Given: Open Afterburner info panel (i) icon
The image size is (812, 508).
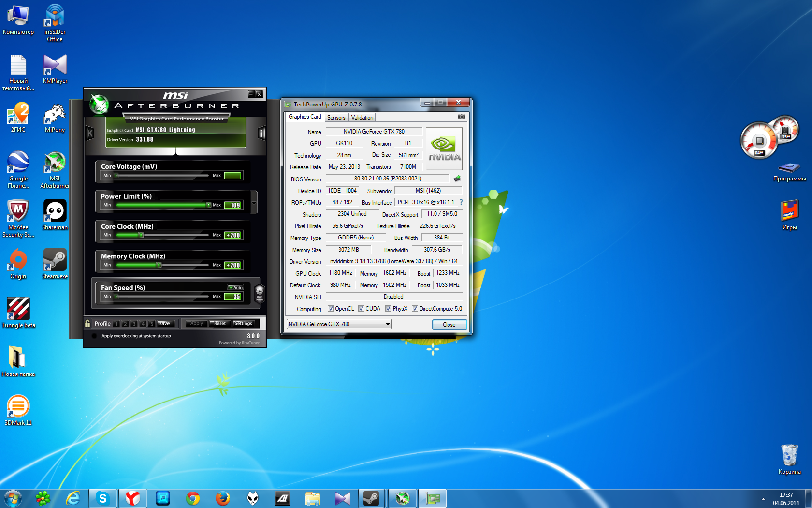Looking at the screenshot, I should tap(261, 133).
